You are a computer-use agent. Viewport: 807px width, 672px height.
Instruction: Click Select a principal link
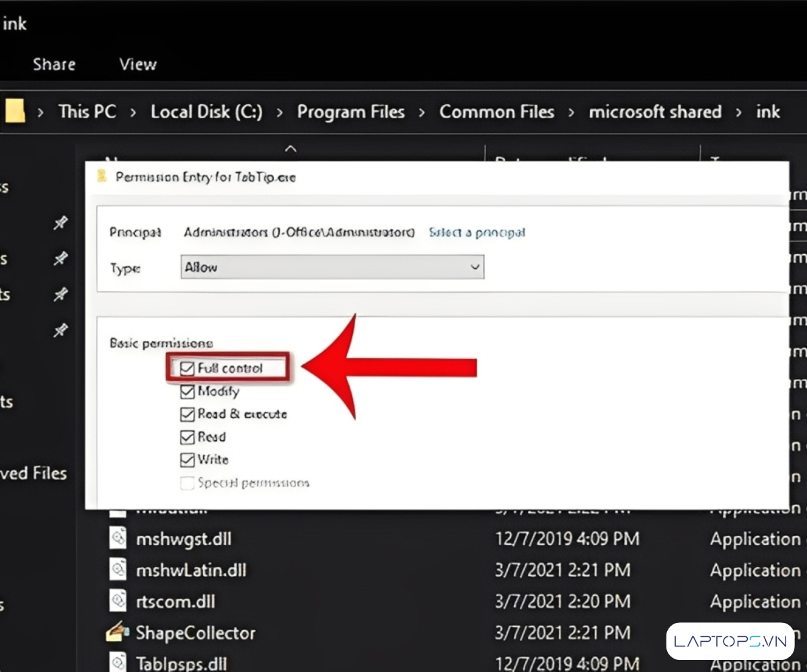[x=477, y=233]
